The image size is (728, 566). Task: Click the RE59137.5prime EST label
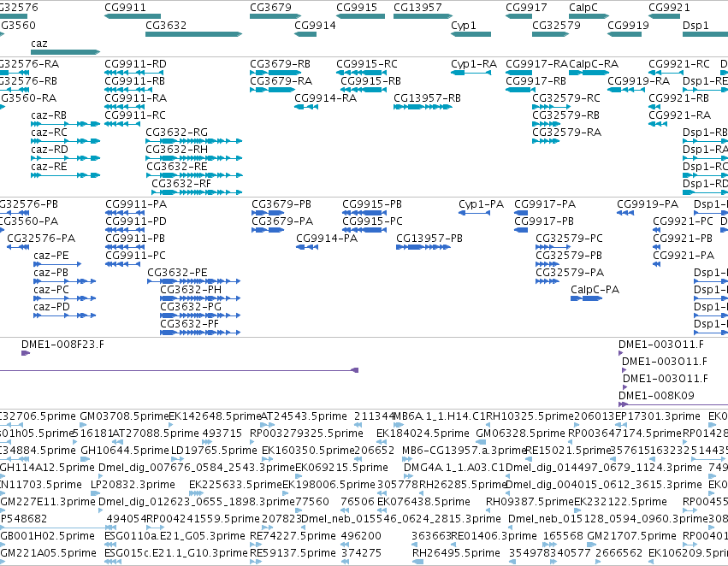[293, 553]
